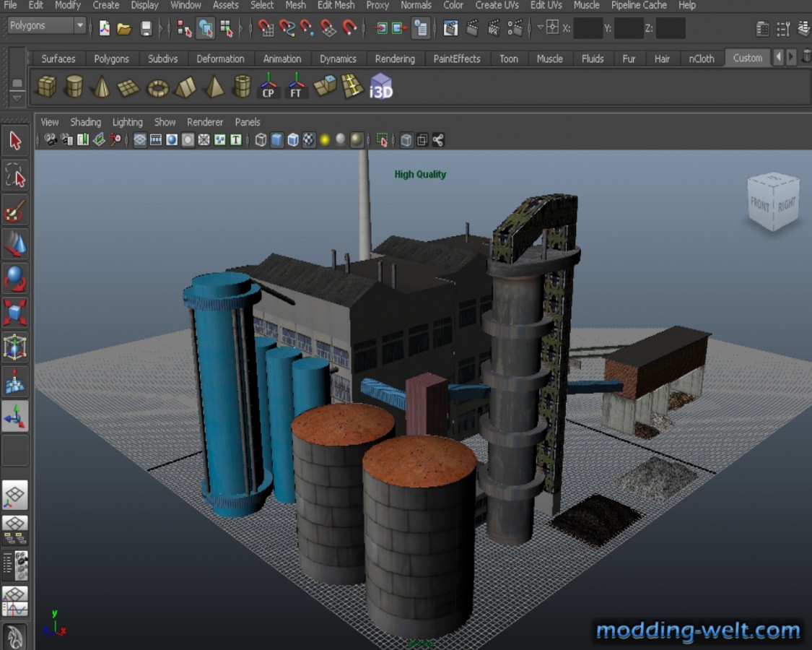This screenshot has width=812, height=650.
Task: Launch the i3D exporter shelf icon
Action: point(380,86)
